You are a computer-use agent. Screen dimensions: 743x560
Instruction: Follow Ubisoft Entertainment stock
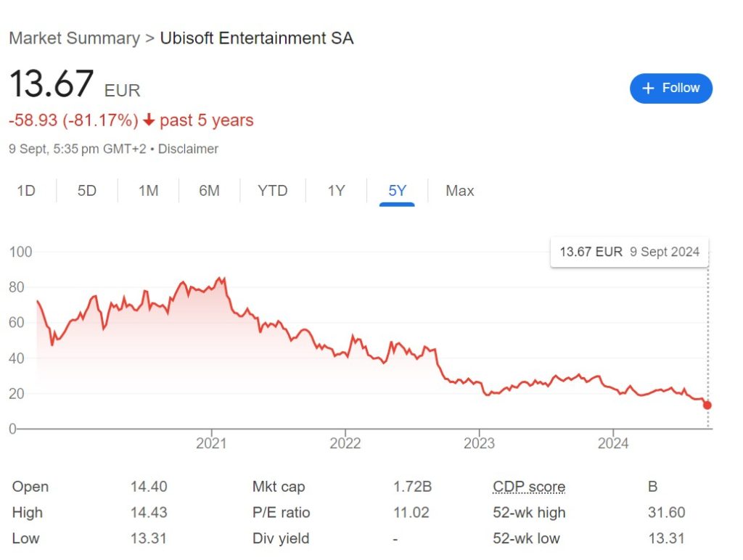point(671,88)
